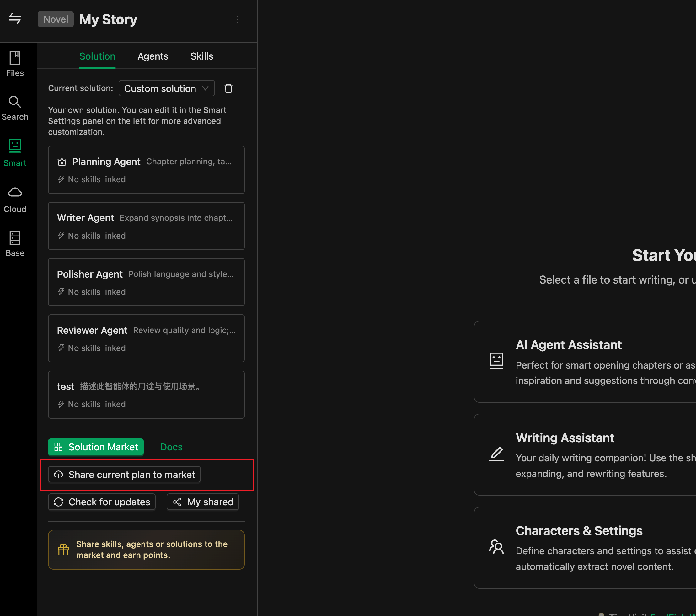Open the Solution Market
This screenshot has height=616, width=696.
pyautogui.click(x=96, y=447)
